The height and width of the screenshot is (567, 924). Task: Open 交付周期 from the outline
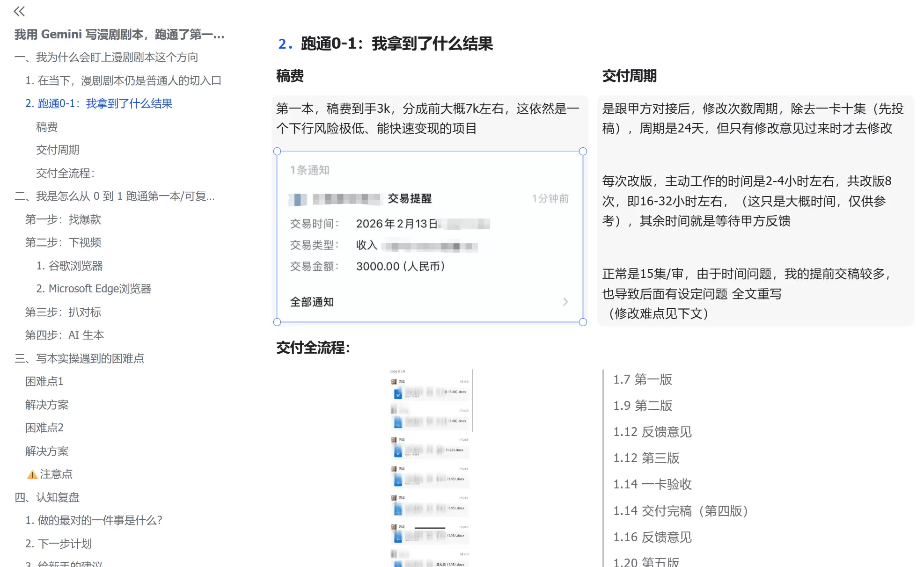point(58,150)
